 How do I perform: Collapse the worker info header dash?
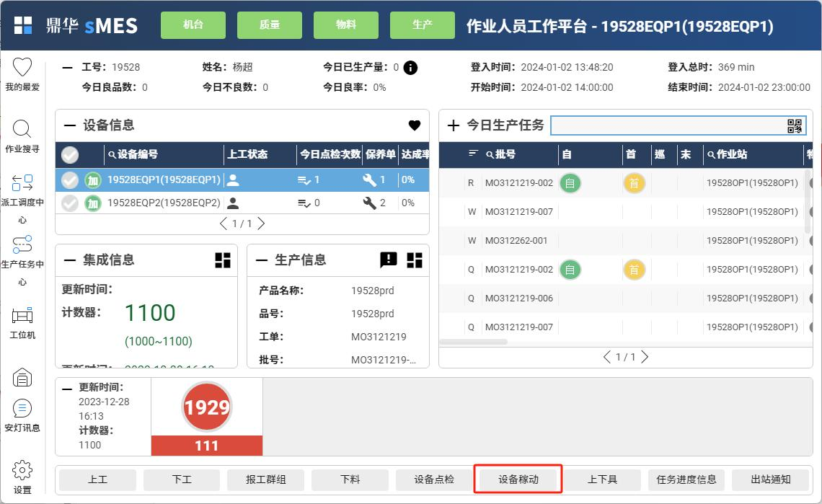[x=67, y=68]
